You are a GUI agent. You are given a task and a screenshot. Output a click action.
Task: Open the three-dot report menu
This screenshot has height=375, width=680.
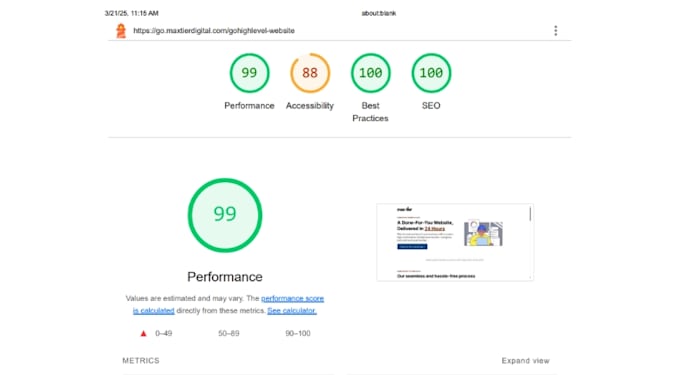556,31
